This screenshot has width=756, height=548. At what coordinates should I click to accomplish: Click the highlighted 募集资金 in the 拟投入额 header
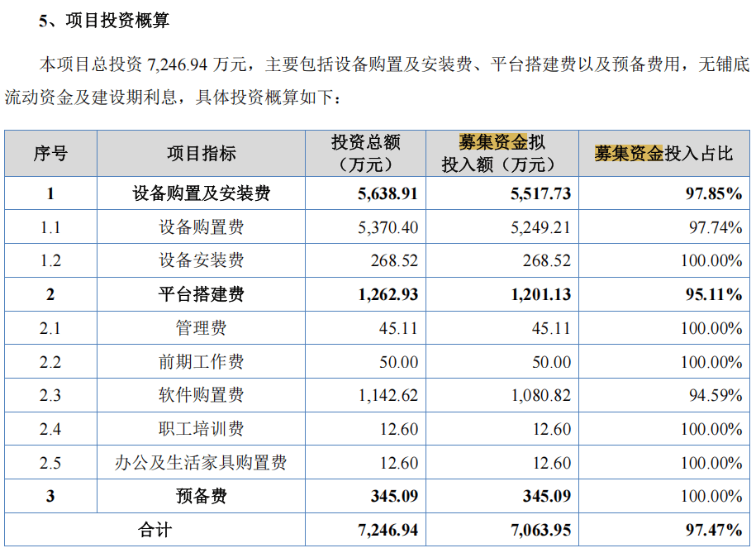[493, 142]
